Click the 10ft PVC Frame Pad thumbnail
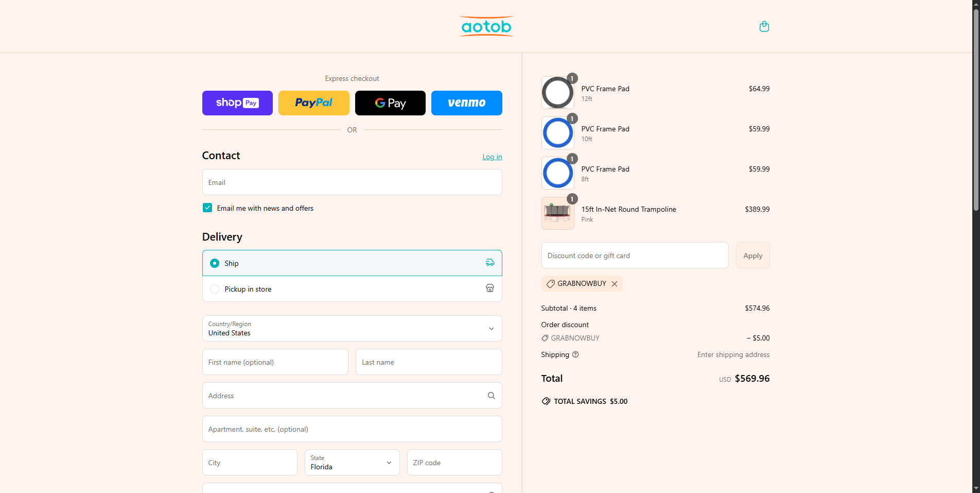The height and width of the screenshot is (493, 980). 558,133
